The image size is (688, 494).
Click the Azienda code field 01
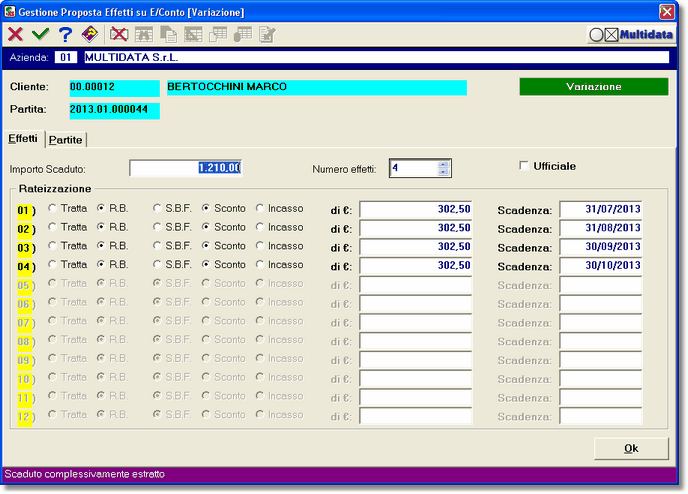tap(66, 57)
